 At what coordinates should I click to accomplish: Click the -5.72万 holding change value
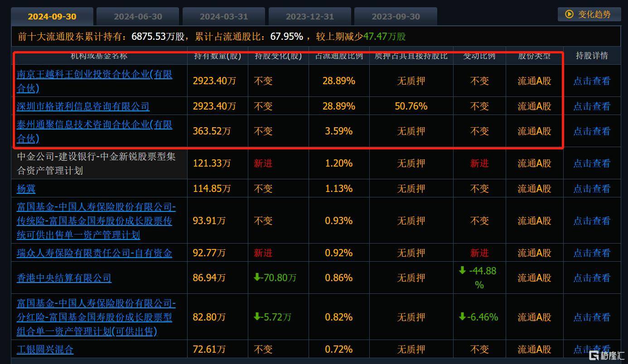[272, 317]
